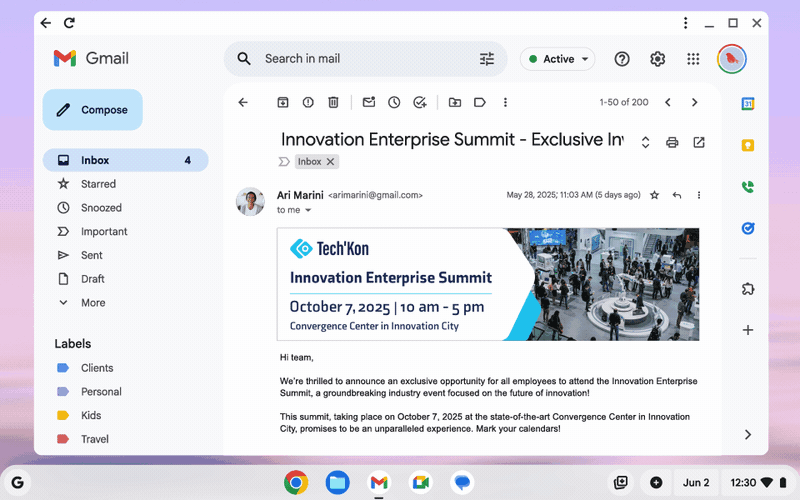Reply to Ari Marini's message
Viewport: 800px width, 500px height.
[677, 195]
